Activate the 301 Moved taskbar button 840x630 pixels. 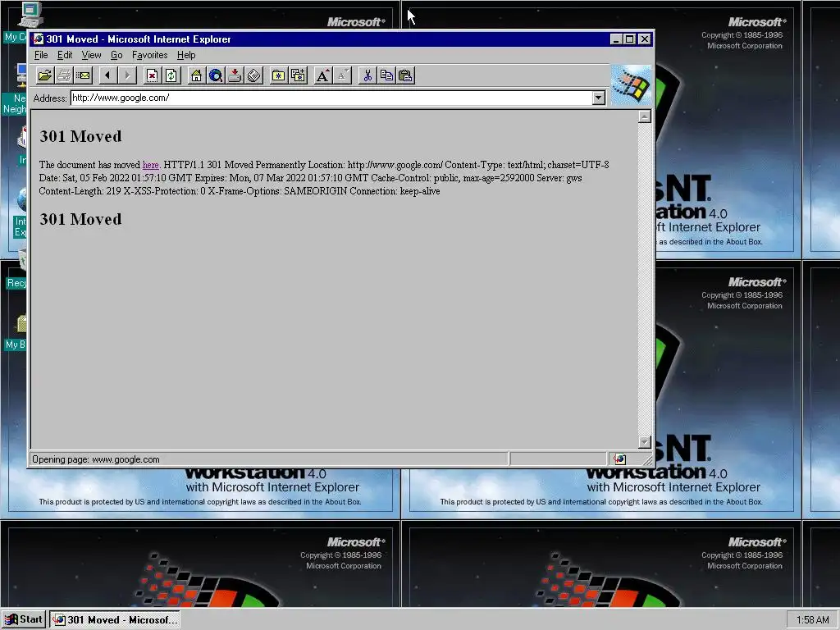point(115,620)
